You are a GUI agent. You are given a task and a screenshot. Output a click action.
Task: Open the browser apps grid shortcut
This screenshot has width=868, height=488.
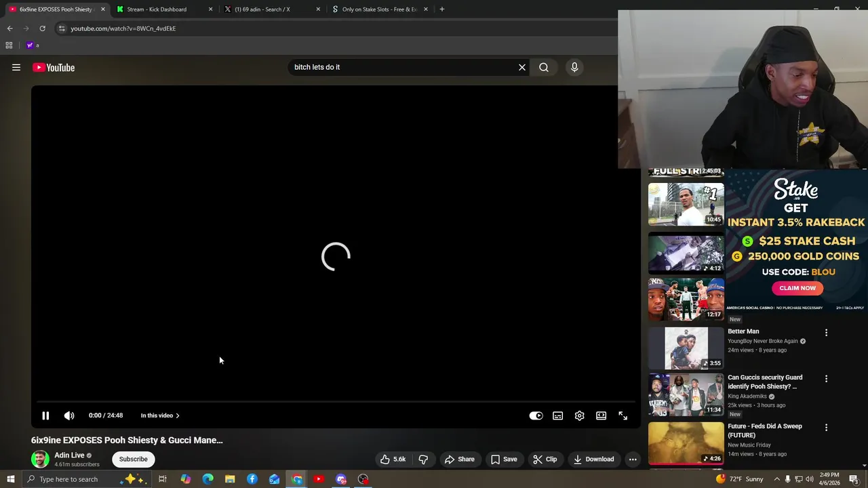9,45
